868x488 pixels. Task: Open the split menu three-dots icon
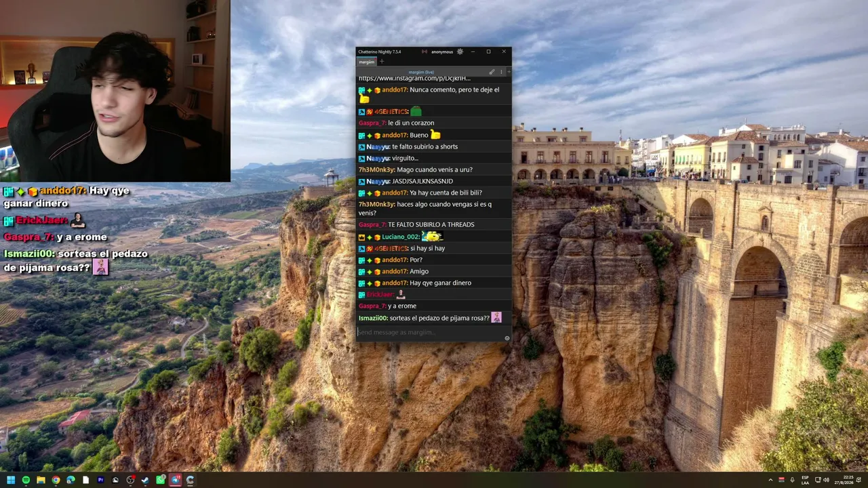[501, 72]
